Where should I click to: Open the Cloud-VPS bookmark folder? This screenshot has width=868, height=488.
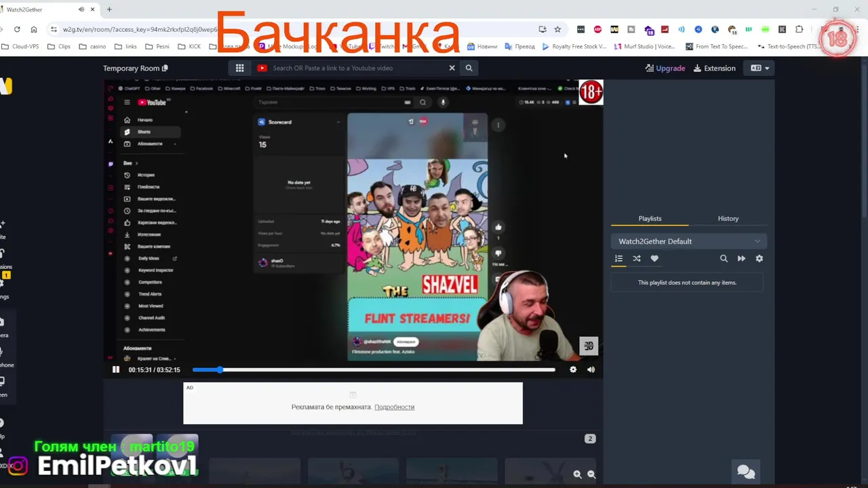(x=20, y=47)
